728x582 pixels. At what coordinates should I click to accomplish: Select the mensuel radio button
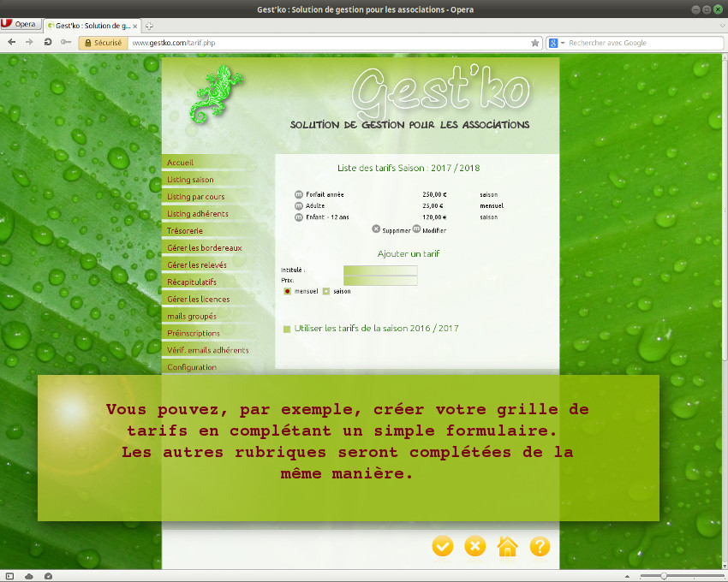288,292
